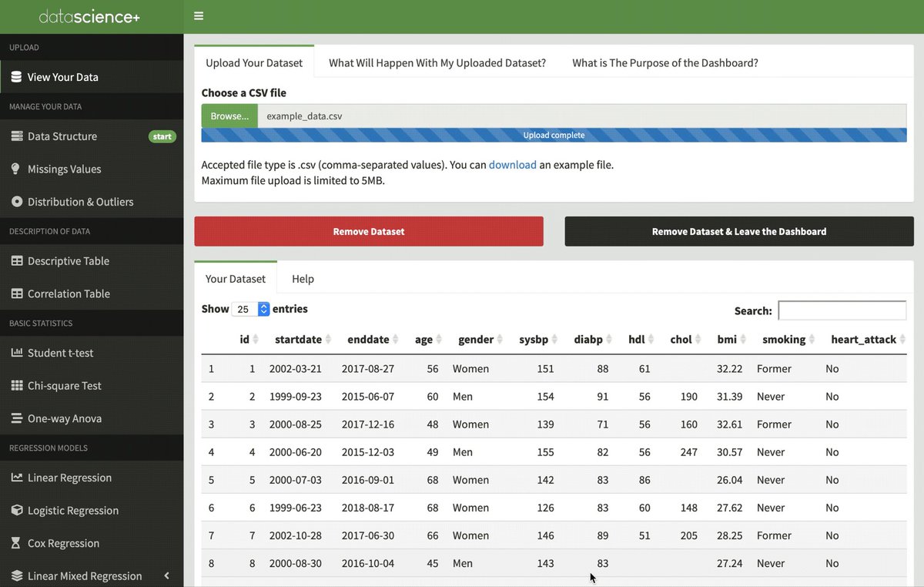This screenshot has width=924, height=587.
Task: Click the startdate cell 2000-08-30
Action: tap(296, 563)
